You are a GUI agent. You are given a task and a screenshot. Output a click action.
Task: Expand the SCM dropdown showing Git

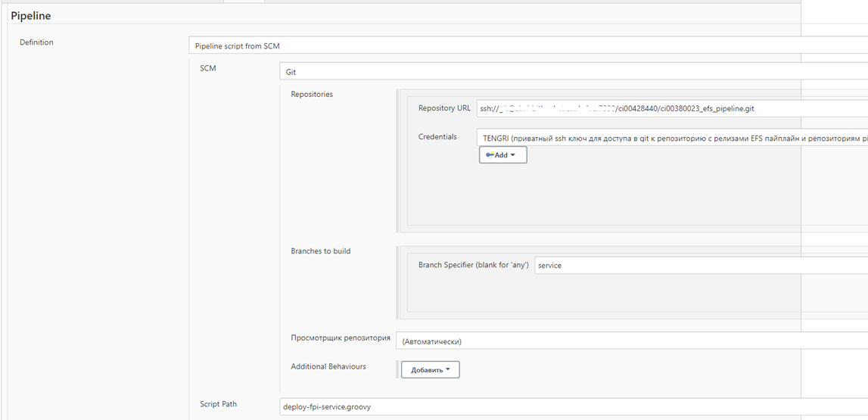click(x=573, y=72)
